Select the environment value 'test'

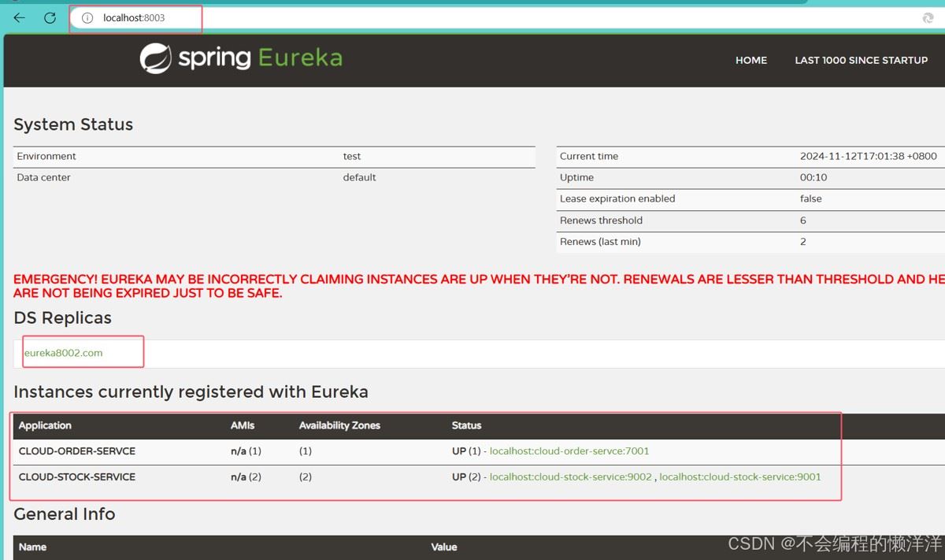tap(352, 156)
